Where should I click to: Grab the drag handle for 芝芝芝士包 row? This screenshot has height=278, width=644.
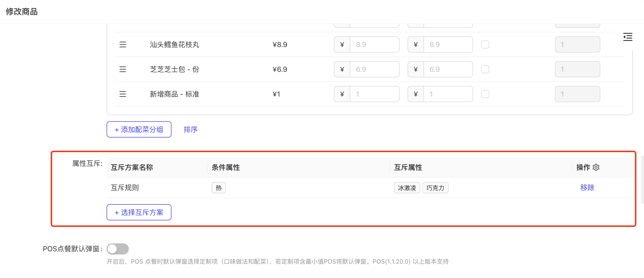123,69
